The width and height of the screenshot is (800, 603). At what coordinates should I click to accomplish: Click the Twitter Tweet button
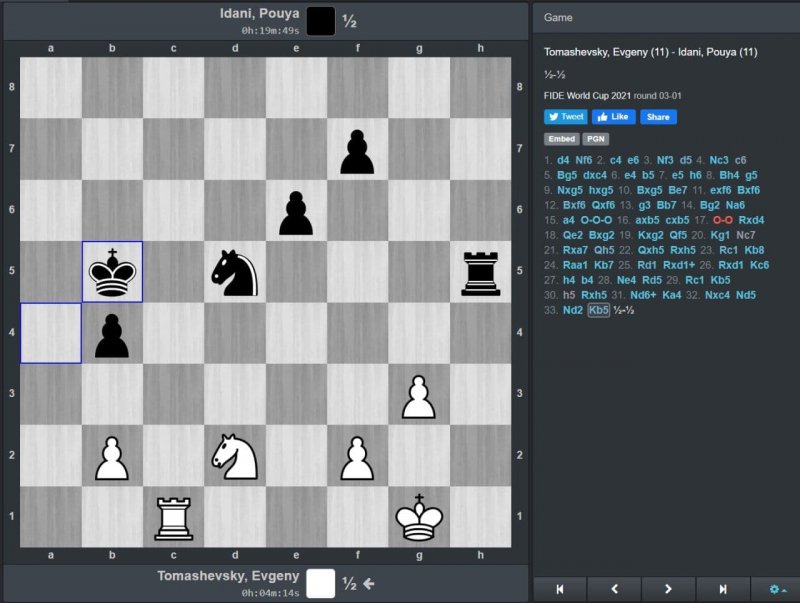pyautogui.click(x=566, y=117)
